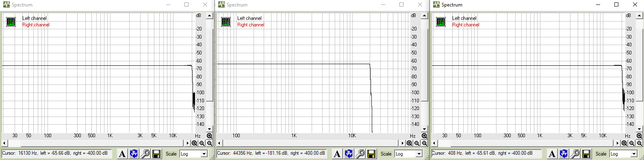
Task: Click cursor readout showing 408 Hz
Action: pyautogui.click(x=487, y=154)
